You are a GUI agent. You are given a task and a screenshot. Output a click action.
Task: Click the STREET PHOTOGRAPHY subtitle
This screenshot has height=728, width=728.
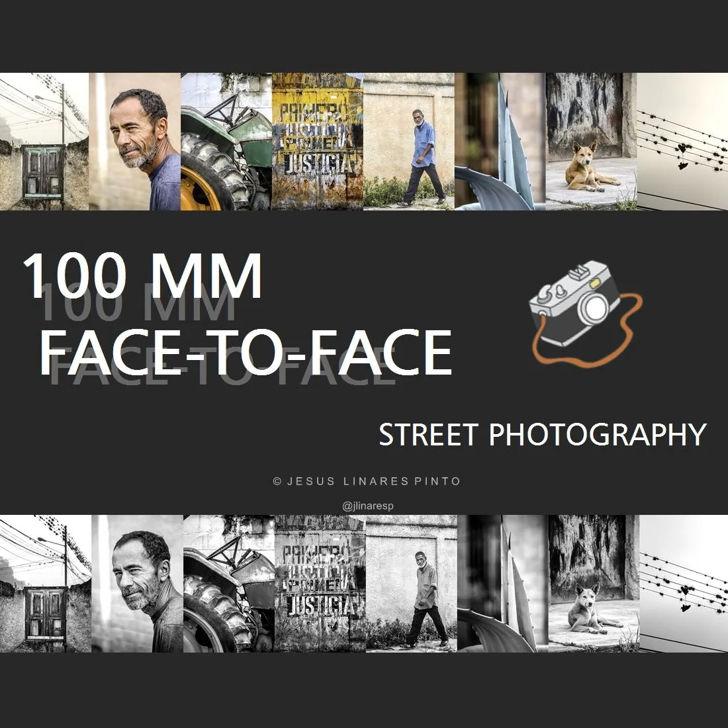543,435
